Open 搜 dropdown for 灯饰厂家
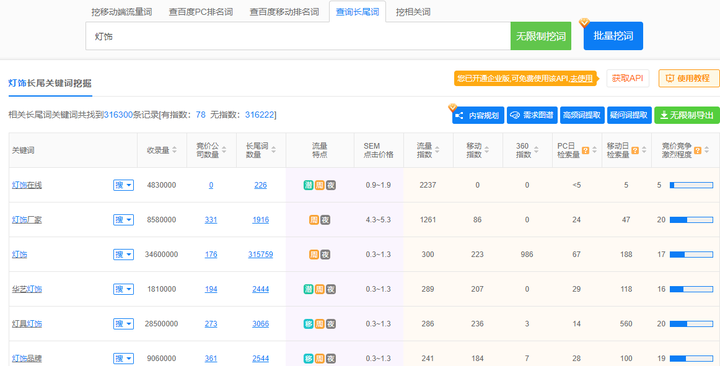This screenshot has width=720, height=366. click(124, 220)
